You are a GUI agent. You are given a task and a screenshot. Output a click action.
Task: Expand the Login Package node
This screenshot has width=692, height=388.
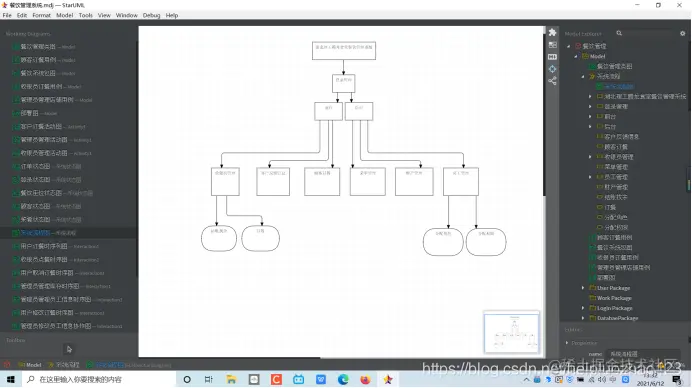[583, 308]
